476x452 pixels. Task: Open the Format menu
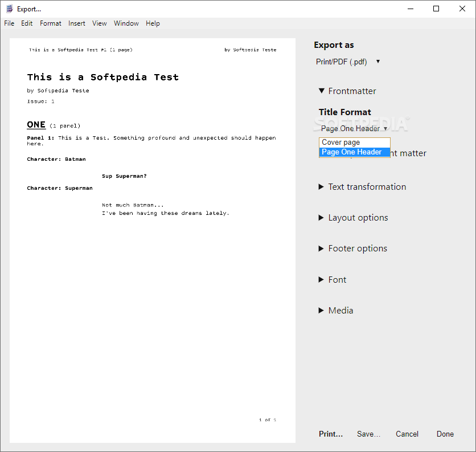coord(51,23)
